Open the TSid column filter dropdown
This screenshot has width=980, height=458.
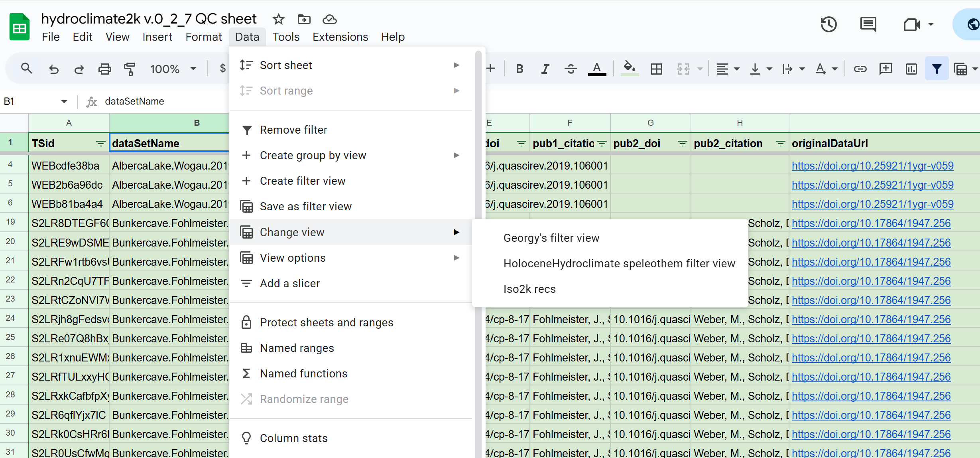coord(100,143)
